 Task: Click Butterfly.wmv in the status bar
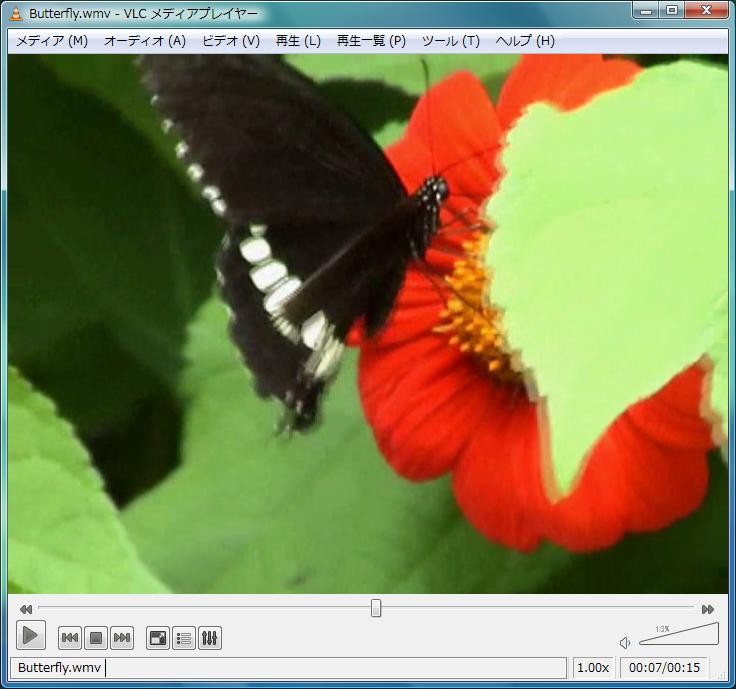(59, 667)
